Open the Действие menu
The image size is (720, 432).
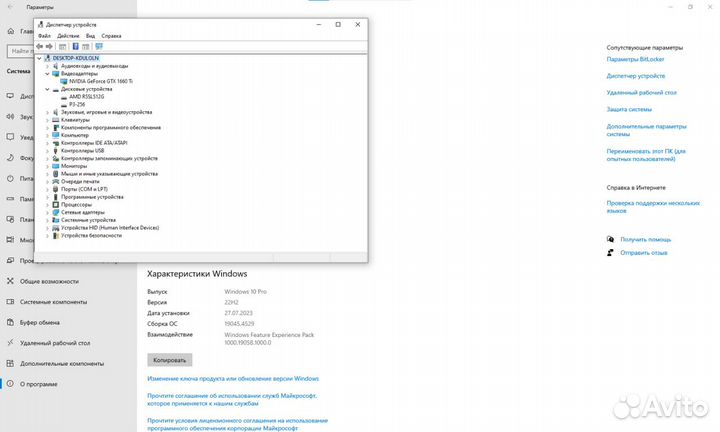[68, 35]
